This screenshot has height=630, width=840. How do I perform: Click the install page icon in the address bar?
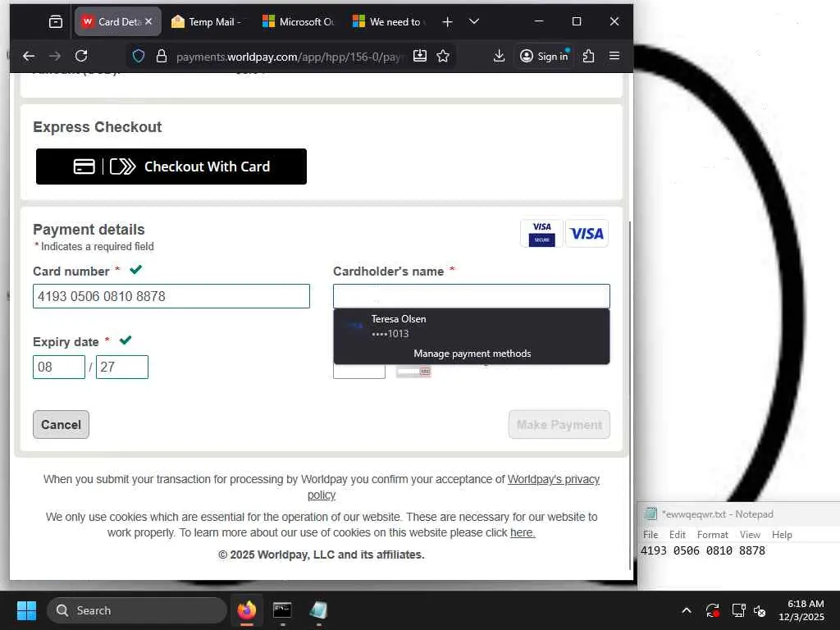pos(420,56)
